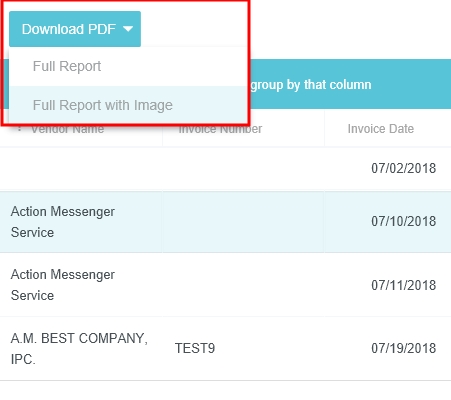Click the Vendor Name column header
Screen dimensions: 451x400
[68, 129]
